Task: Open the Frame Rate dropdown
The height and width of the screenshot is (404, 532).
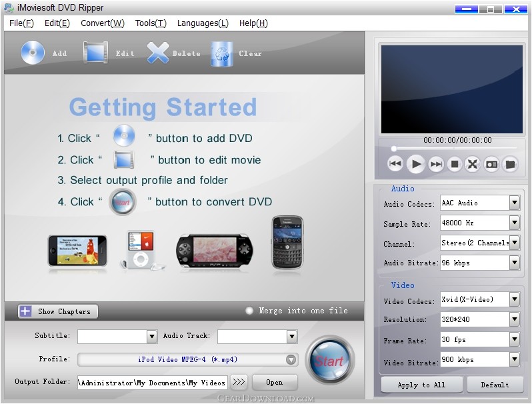Action: click(x=515, y=339)
